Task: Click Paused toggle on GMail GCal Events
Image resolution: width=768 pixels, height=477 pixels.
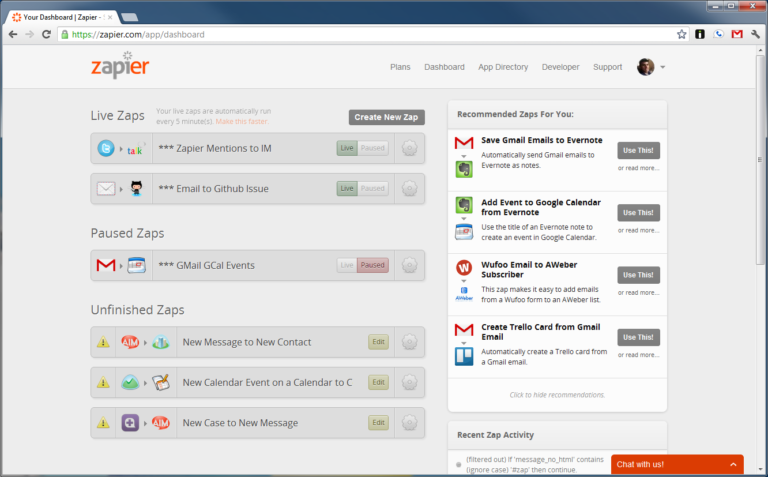Action: [x=373, y=265]
